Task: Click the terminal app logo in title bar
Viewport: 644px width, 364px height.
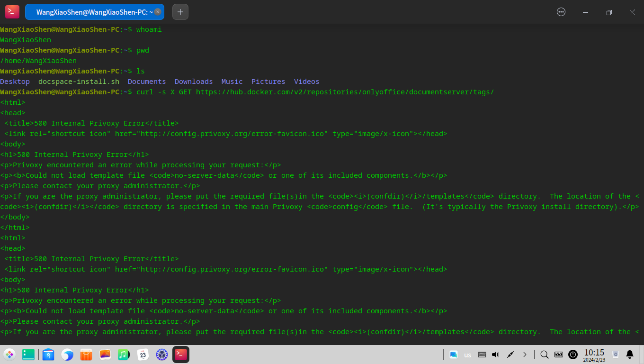Action: 12,12
